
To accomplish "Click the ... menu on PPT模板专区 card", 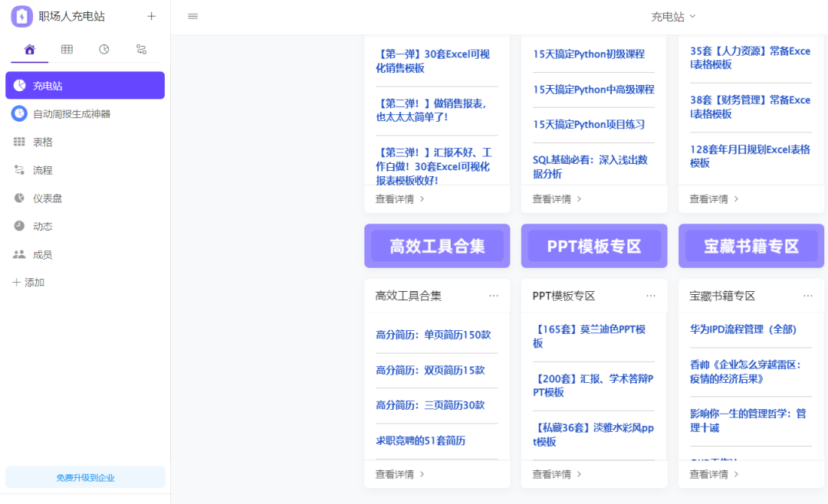I will coord(651,295).
